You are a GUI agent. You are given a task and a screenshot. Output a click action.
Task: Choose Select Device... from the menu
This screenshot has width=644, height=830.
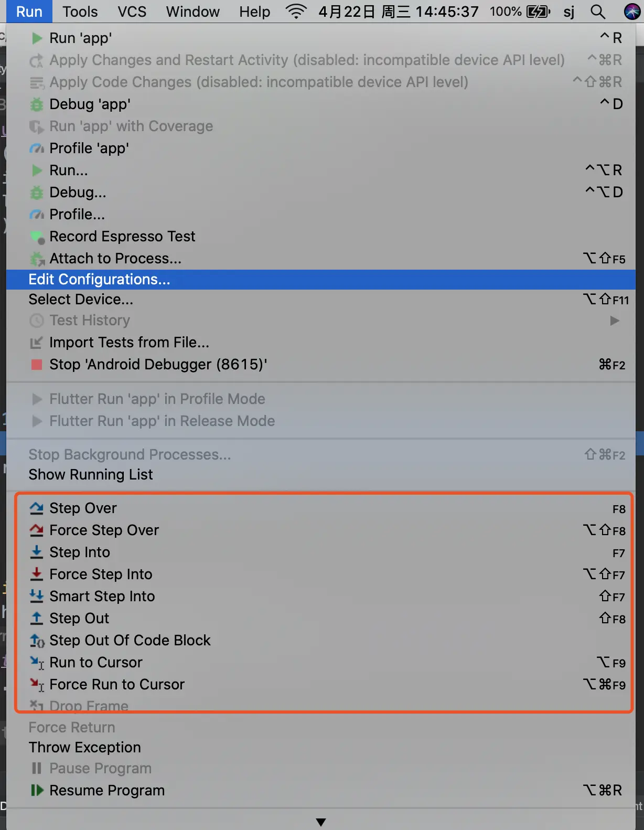[x=81, y=300]
